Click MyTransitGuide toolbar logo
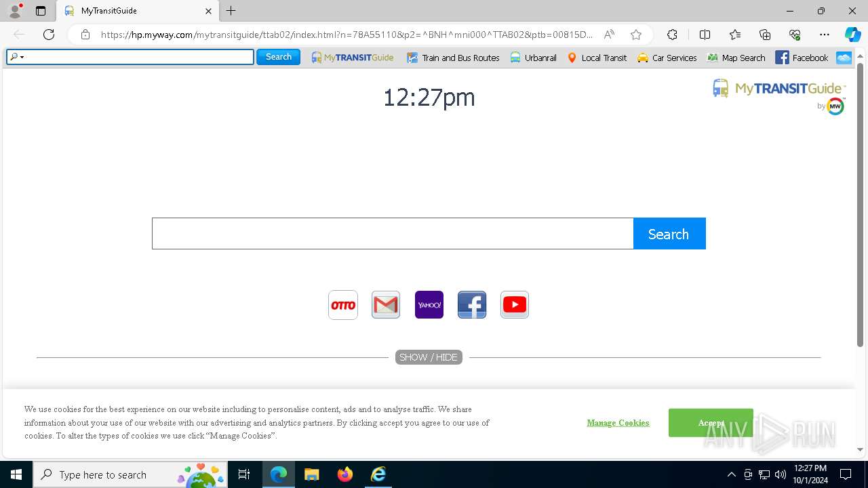 point(353,58)
